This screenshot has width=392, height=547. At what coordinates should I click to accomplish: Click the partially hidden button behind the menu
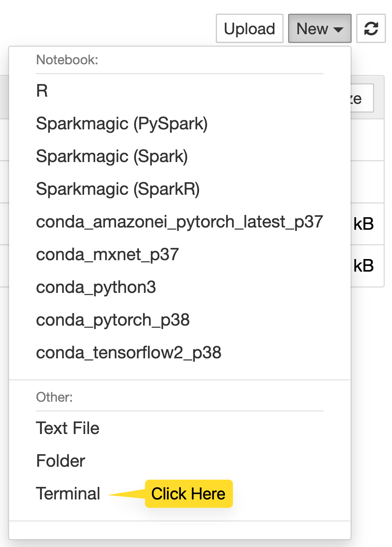[x=361, y=98]
